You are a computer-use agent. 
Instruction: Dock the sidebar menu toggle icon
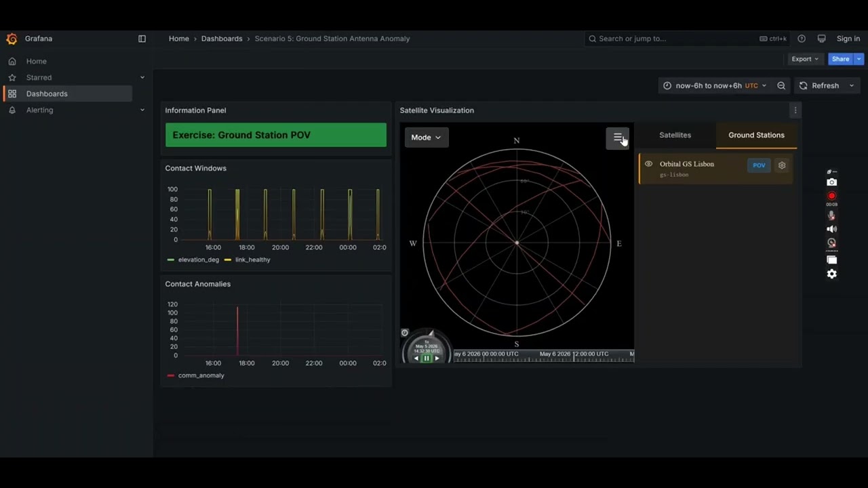pos(142,39)
